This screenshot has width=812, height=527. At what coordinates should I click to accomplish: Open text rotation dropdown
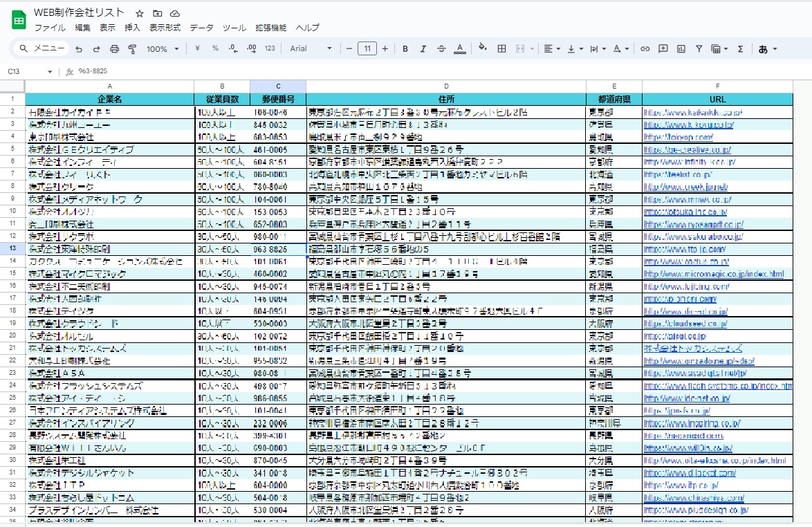(620, 48)
